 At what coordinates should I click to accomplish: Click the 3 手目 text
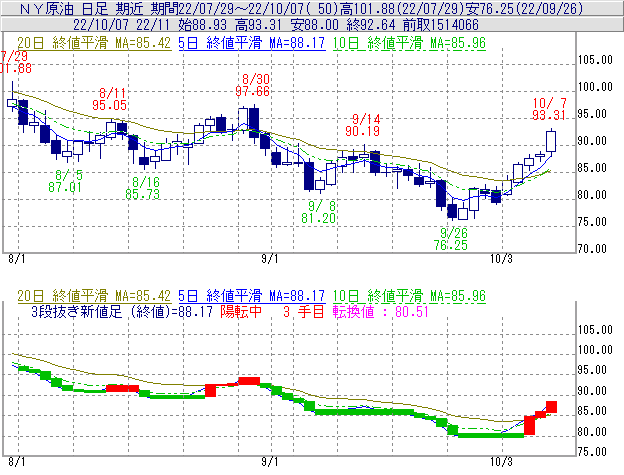tap(304, 311)
